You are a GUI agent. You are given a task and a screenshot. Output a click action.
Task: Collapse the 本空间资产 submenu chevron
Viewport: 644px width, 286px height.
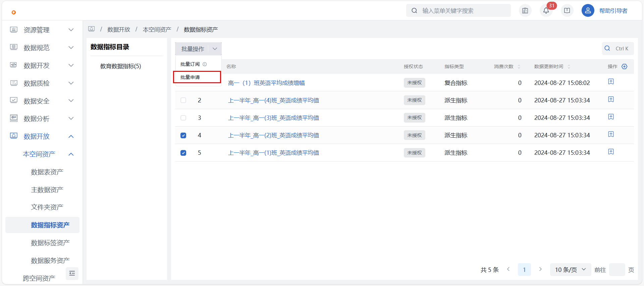pyautogui.click(x=71, y=154)
